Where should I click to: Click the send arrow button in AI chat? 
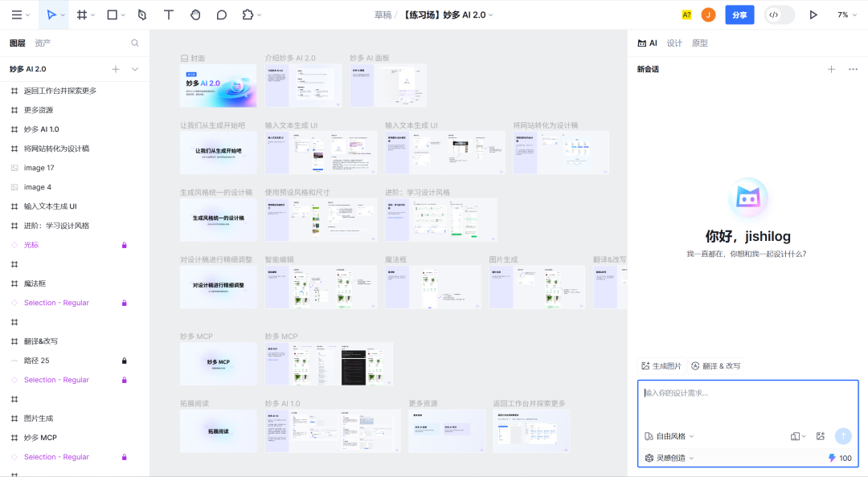[843, 436]
